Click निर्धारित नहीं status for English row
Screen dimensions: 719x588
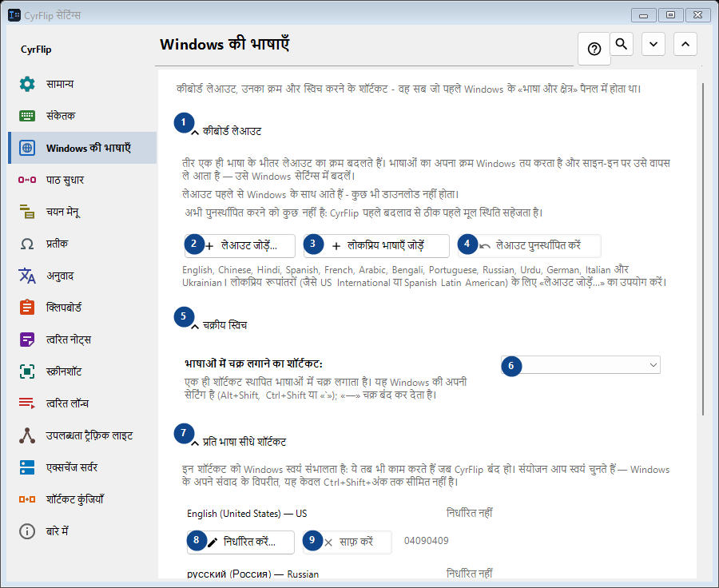click(x=469, y=513)
